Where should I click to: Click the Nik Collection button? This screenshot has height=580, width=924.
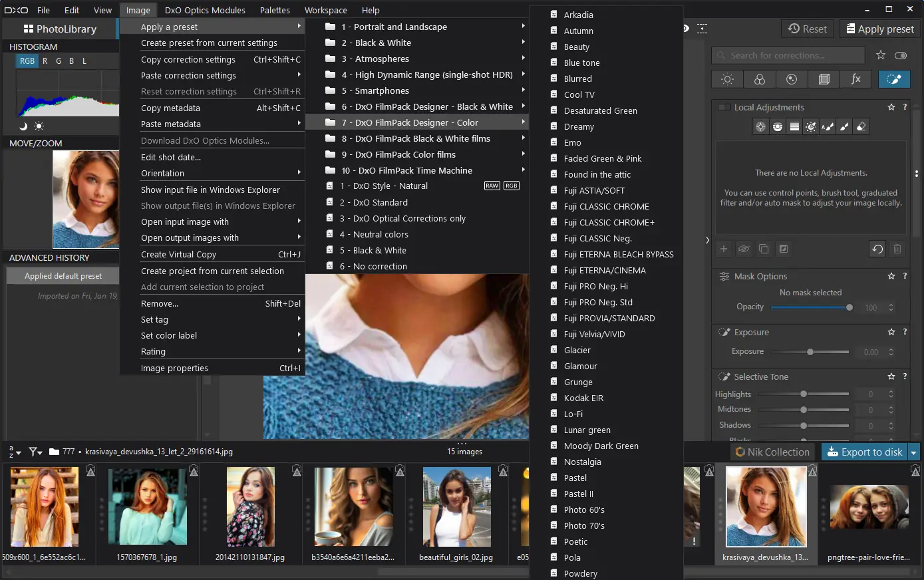pos(772,452)
